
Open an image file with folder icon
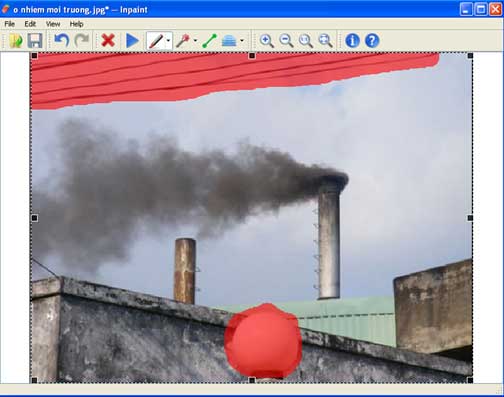(x=16, y=41)
